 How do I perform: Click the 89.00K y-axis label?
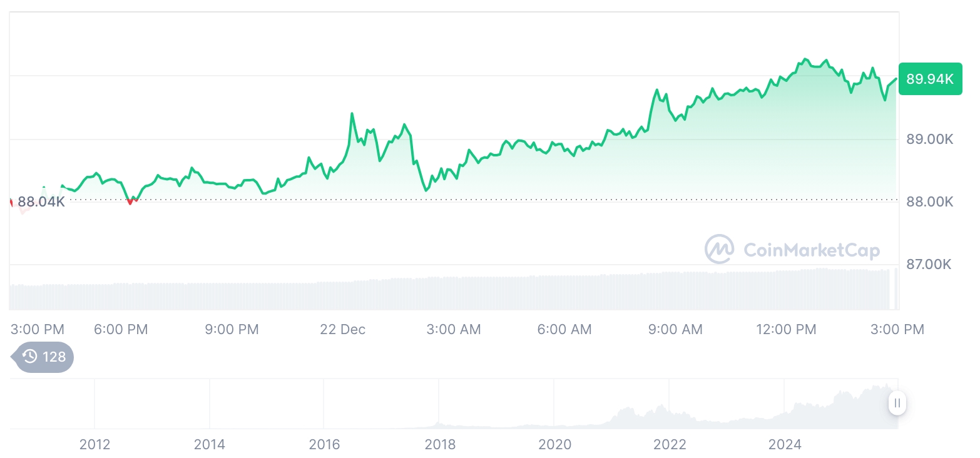(930, 139)
